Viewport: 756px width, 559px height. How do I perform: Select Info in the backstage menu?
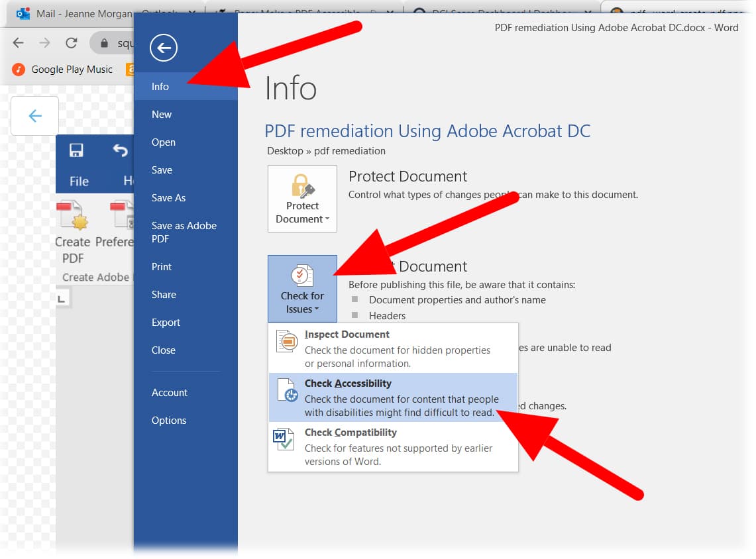click(186, 87)
